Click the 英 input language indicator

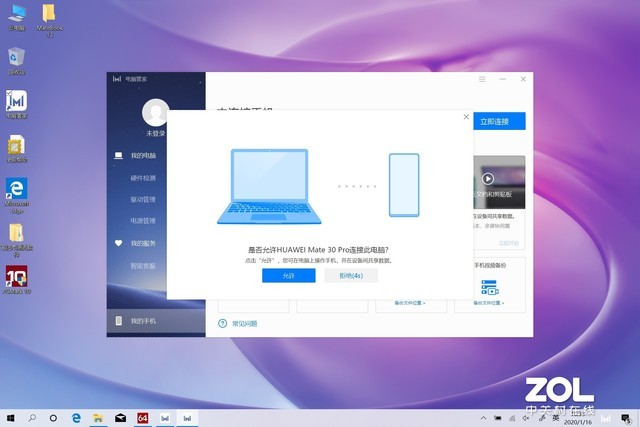pyautogui.click(x=556, y=418)
